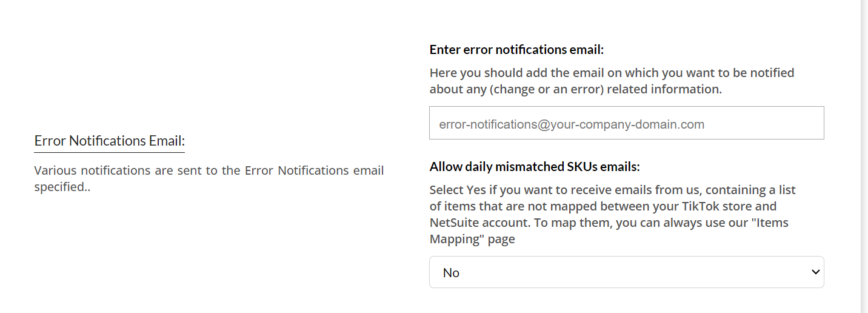This screenshot has width=868, height=313.
Task: Click the placeholder text error-notifications@your-company-domain.com
Action: [572, 124]
